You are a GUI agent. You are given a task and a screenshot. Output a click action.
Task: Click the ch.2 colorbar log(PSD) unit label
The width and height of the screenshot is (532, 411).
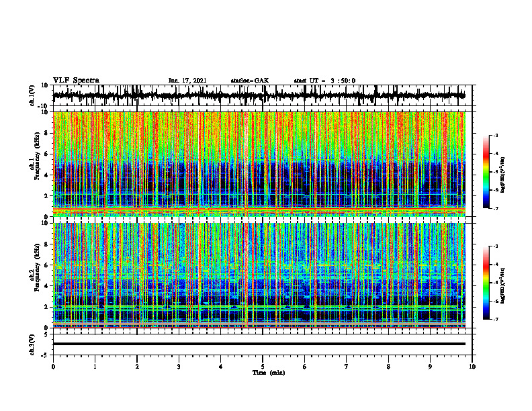[x=503, y=285]
